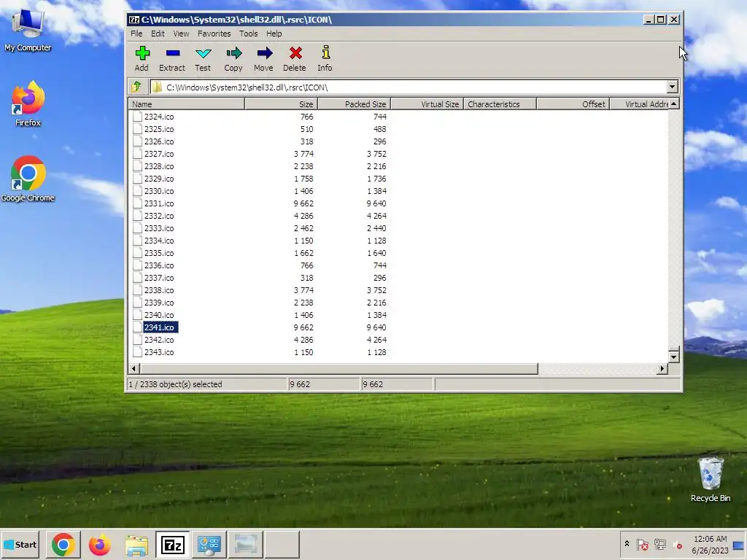The width and height of the screenshot is (747, 560).
Task: Select file 2343.ico
Action: coord(159,352)
